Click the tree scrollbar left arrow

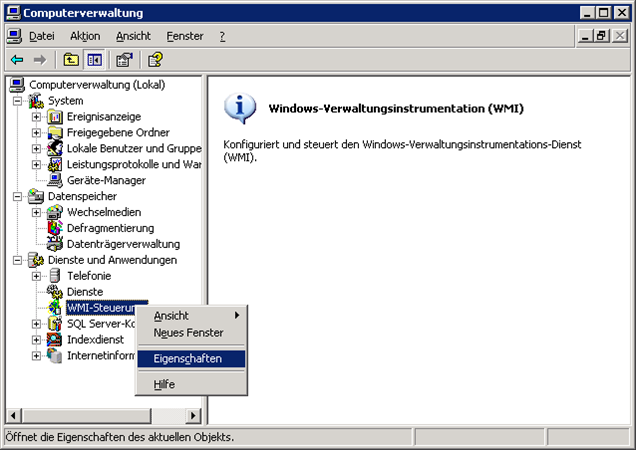(x=13, y=415)
